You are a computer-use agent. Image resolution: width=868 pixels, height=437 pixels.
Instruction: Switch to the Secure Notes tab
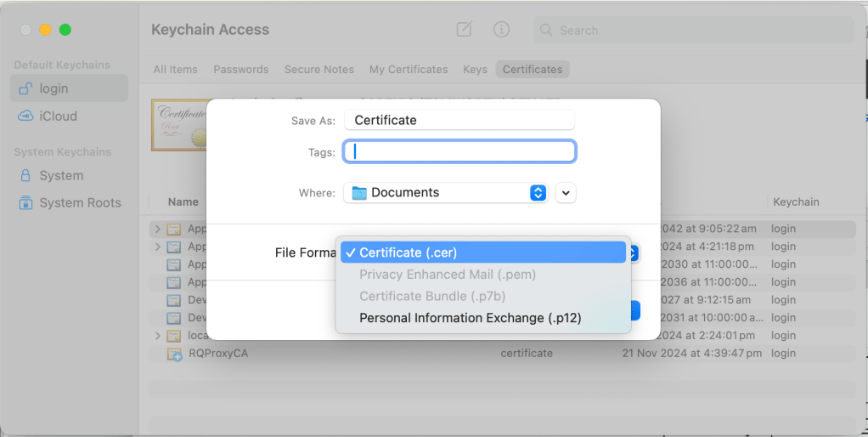point(318,70)
